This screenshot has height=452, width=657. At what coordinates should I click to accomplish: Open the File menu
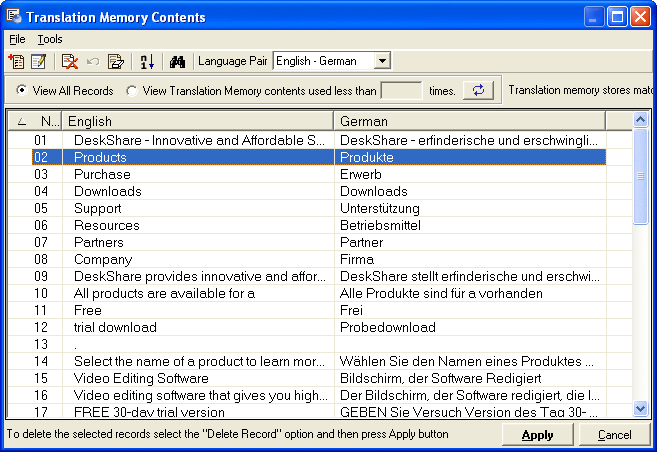click(17, 39)
